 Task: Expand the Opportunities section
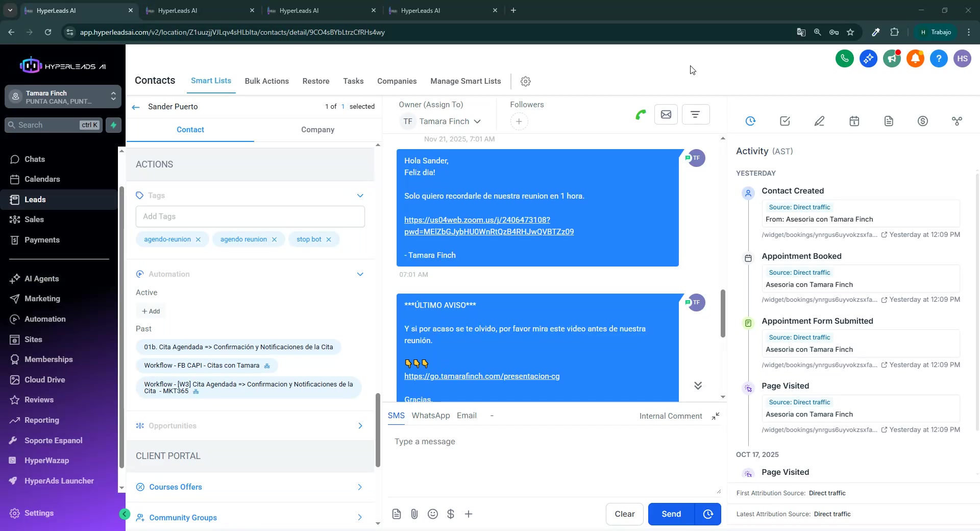(360, 426)
